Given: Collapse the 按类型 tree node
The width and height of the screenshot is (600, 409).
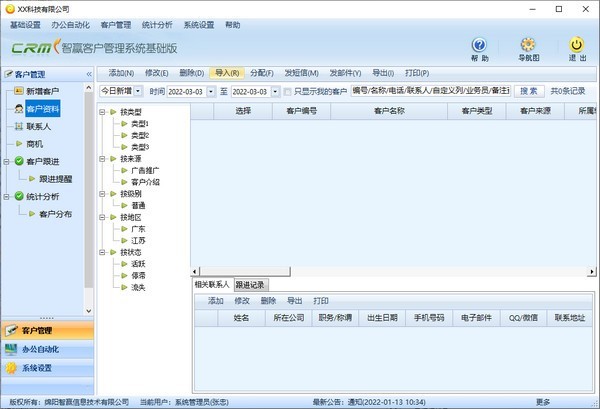Looking at the screenshot, I should (x=104, y=112).
